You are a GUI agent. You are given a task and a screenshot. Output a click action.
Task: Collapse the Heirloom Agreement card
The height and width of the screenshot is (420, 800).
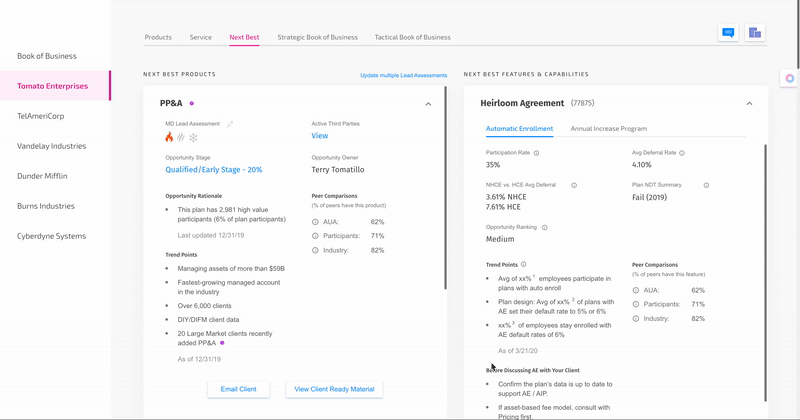[x=749, y=104]
